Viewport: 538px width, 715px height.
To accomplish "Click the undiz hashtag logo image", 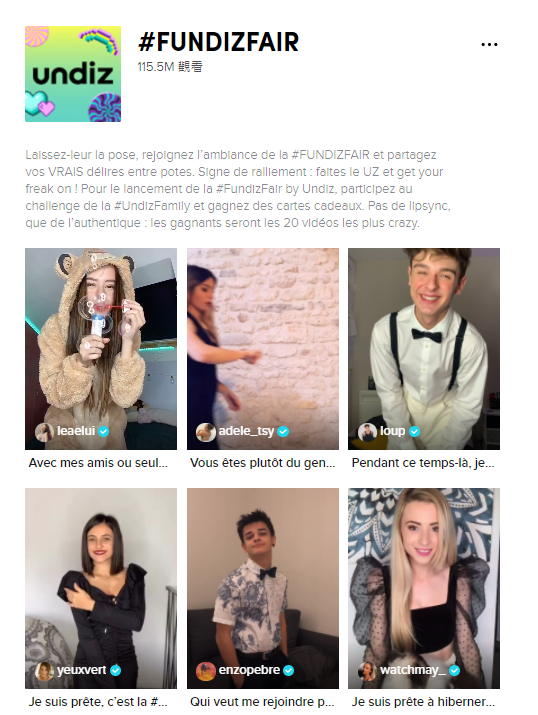I will coord(73,74).
